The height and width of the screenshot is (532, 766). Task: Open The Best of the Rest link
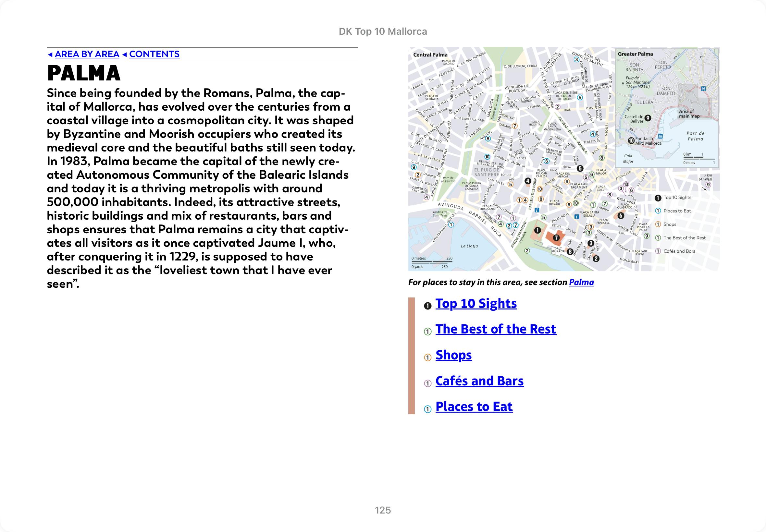point(496,329)
